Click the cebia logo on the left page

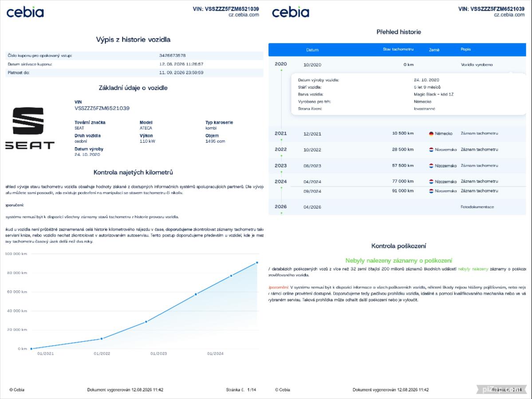click(25, 12)
